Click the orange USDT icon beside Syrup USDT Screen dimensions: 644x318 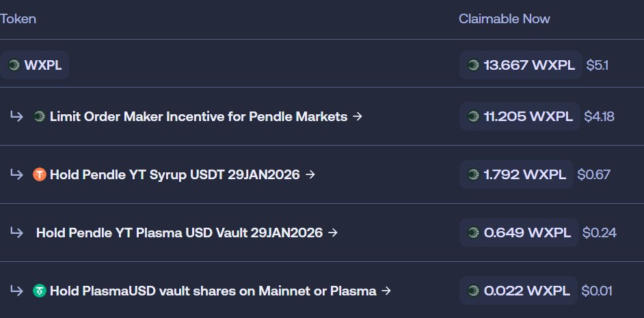(40, 174)
